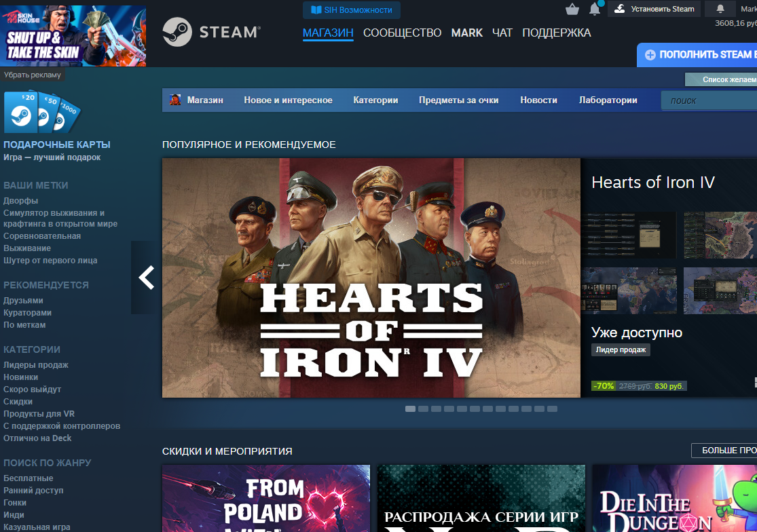
Task: Click Hearts of Iron IV title text
Action: pos(652,183)
